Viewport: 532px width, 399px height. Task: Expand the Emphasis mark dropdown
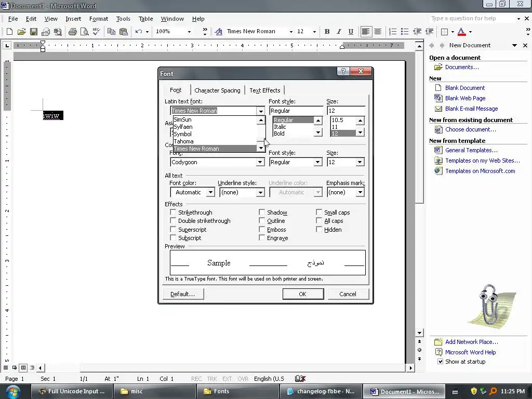(360, 192)
